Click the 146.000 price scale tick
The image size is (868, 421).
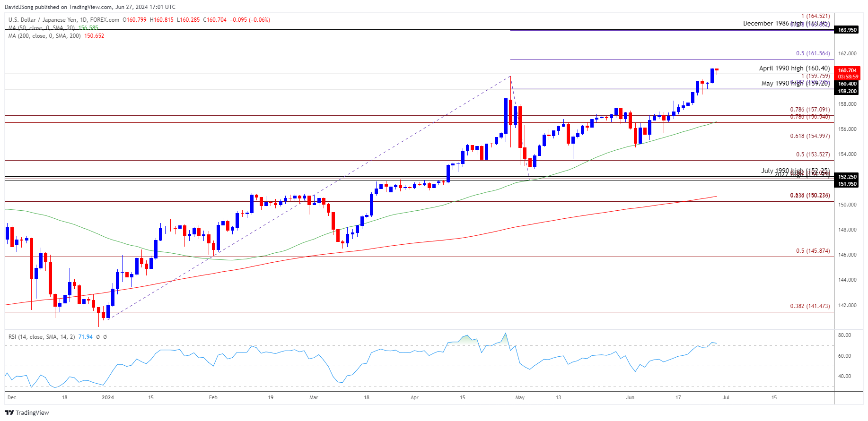(x=847, y=255)
